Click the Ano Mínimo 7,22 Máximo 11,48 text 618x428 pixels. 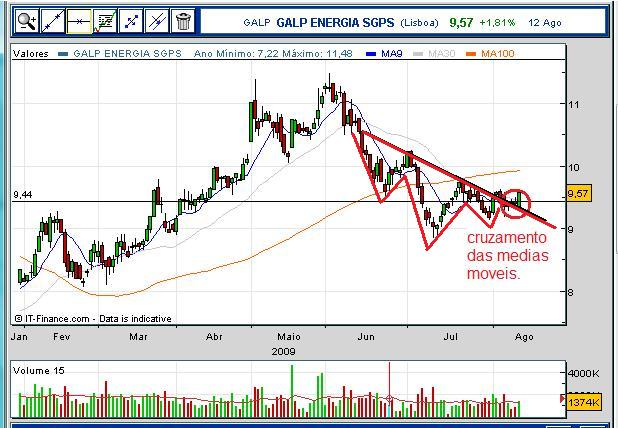[x=273, y=54]
